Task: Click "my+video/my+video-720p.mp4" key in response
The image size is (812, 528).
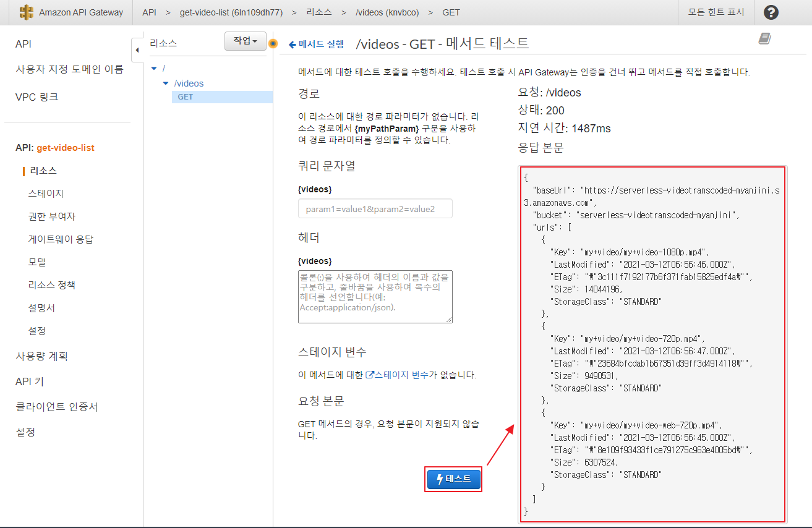Action: [641, 338]
